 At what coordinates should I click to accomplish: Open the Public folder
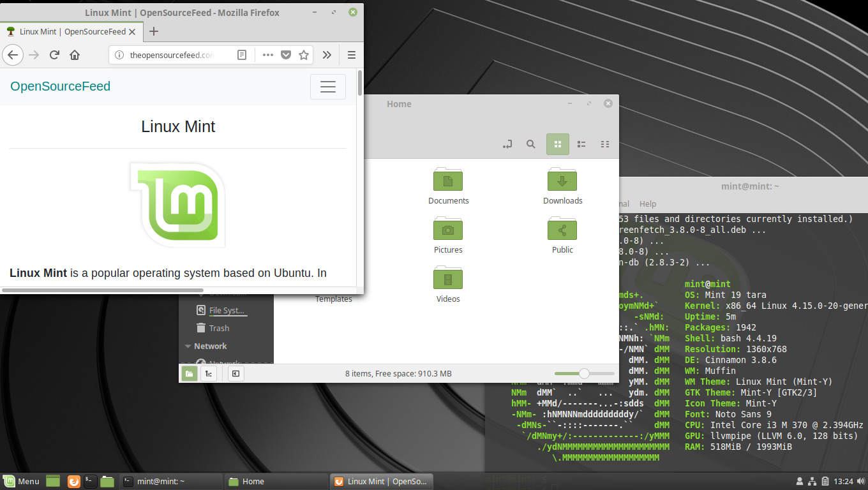pyautogui.click(x=562, y=235)
